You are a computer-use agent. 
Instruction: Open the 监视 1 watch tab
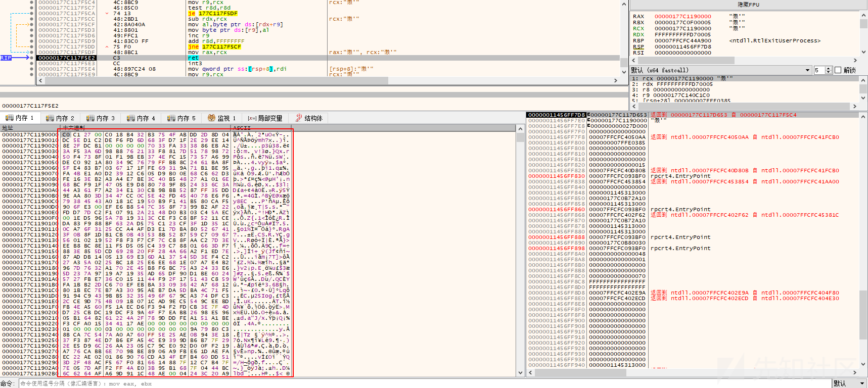[x=222, y=118]
